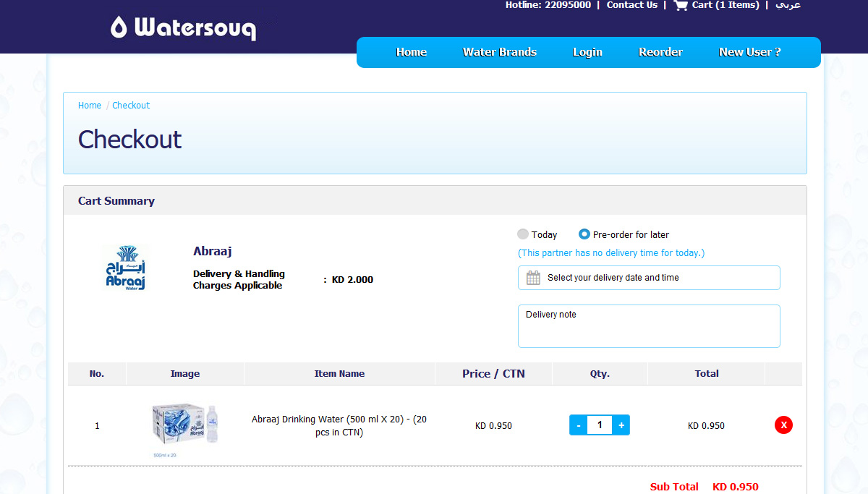Click the No. column header

tap(97, 374)
